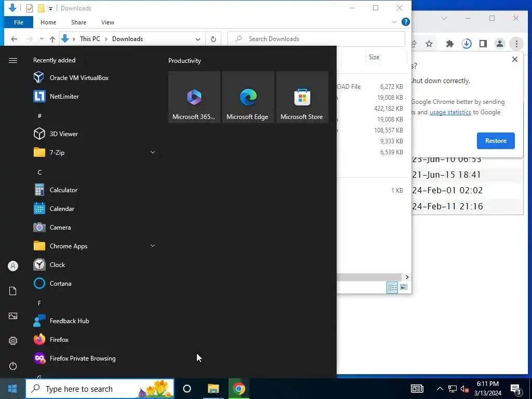Open the 7-Zip folder entry
Image resolution: width=532 pixels, height=399 pixels.
95,152
